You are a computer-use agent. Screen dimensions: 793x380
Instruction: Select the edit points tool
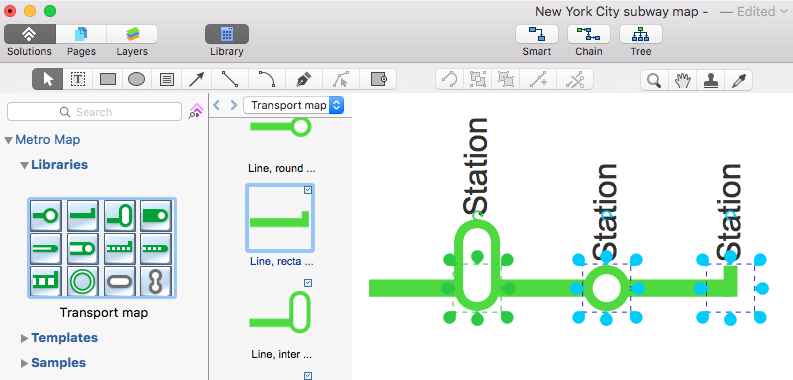tap(341, 79)
